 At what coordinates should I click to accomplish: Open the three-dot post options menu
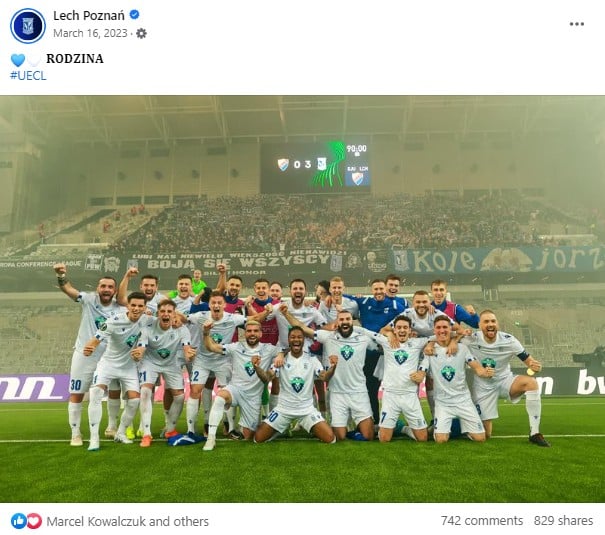[576, 24]
